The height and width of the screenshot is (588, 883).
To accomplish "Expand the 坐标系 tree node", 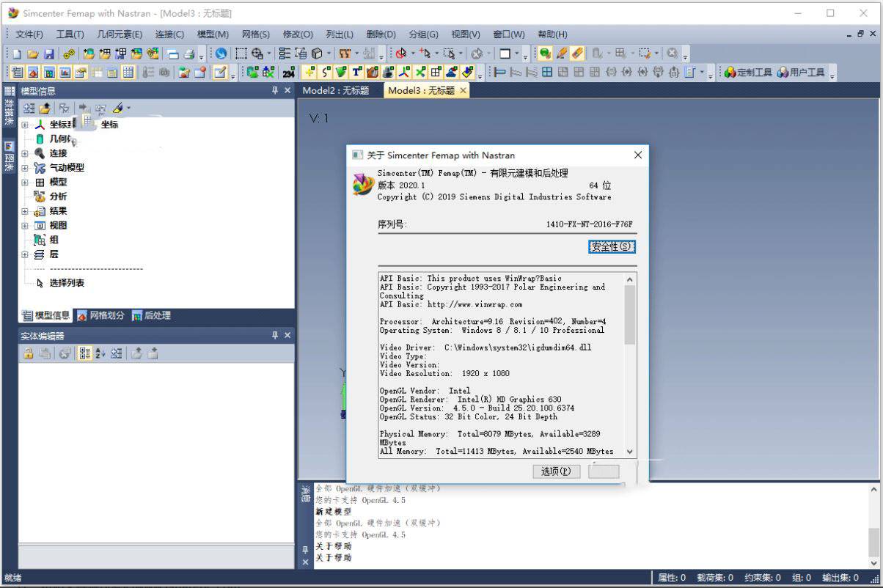I will coord(25,125).
